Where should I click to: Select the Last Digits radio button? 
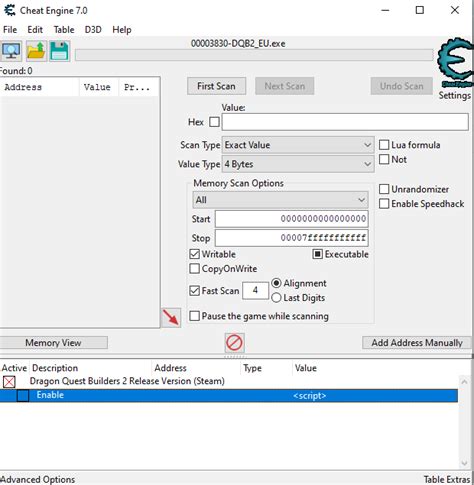(276, 298)
